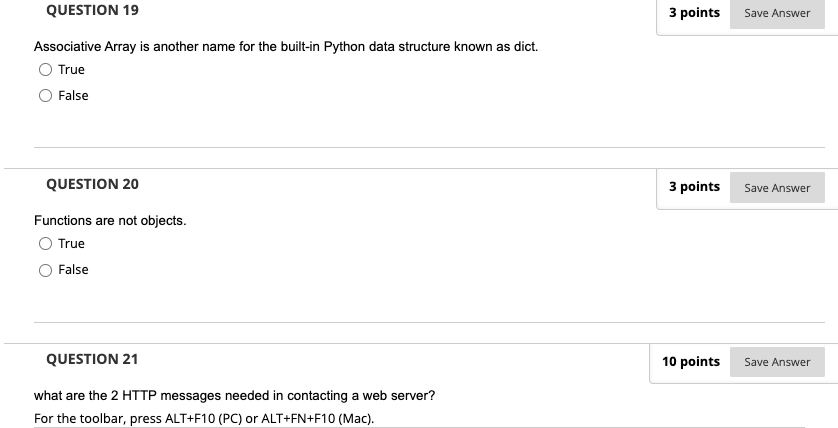Click the divider line below Question 20

[429, 322]
